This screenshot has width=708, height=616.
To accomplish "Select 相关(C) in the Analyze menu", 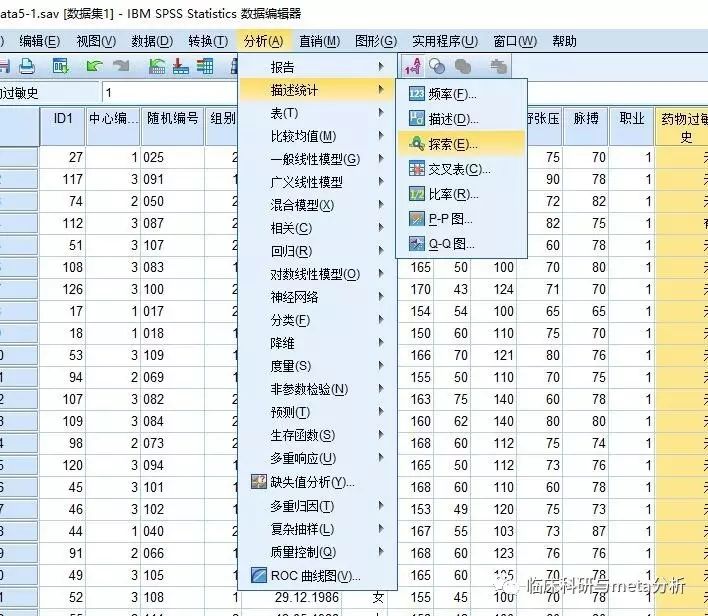I will [317, 228].
